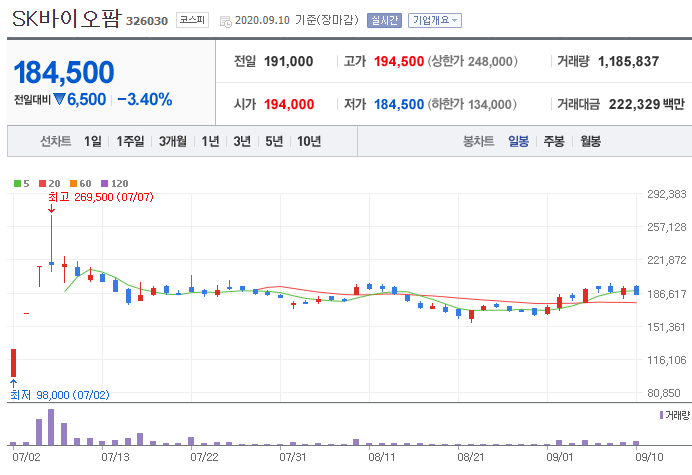The image size is (692, 475).
Task: Click the blue arrow marking the lowest price
Action: tap(14, 383)
